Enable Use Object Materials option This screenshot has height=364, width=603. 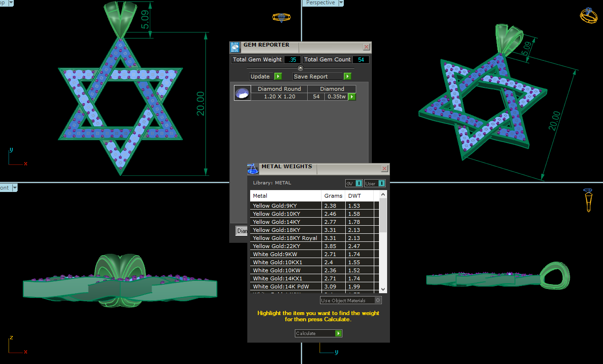(378, 300)
